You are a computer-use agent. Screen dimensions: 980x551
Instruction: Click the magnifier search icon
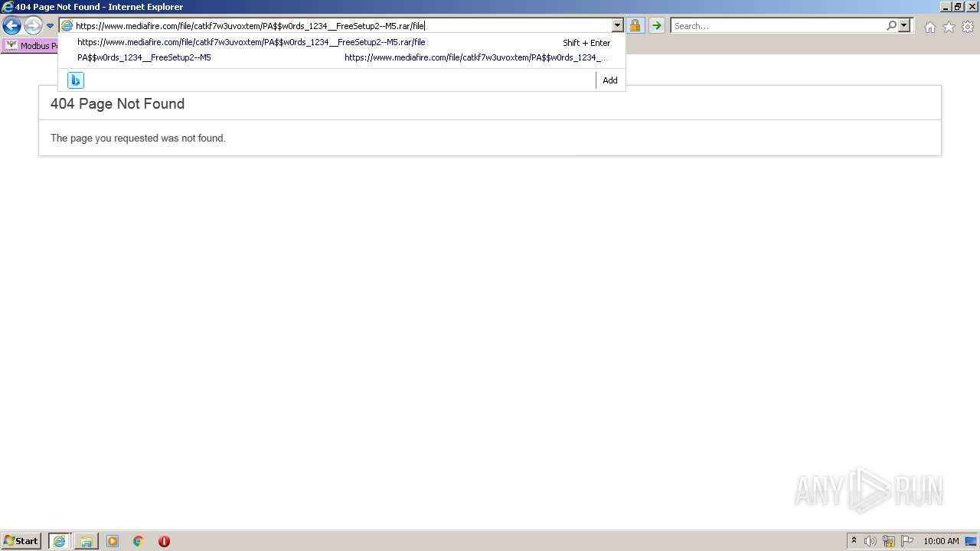point(891,26)
